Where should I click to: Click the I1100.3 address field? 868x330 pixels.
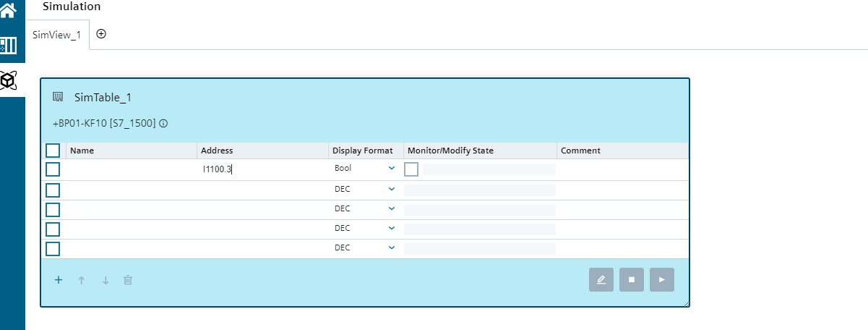(260, 169)
